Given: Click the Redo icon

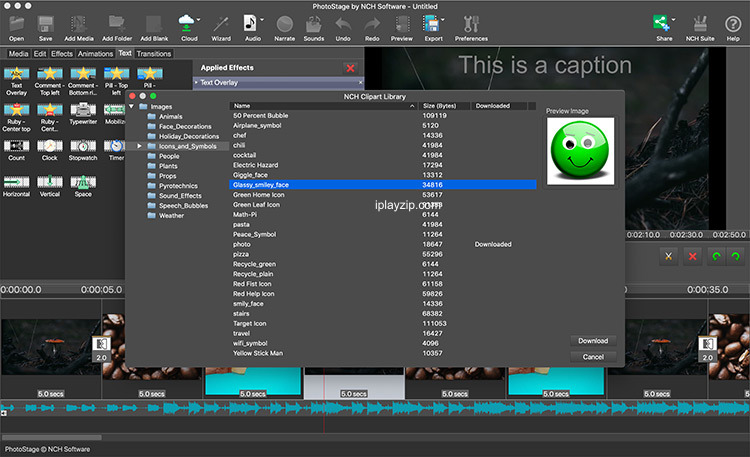Looking at the screenshot, I should point(372,28).
